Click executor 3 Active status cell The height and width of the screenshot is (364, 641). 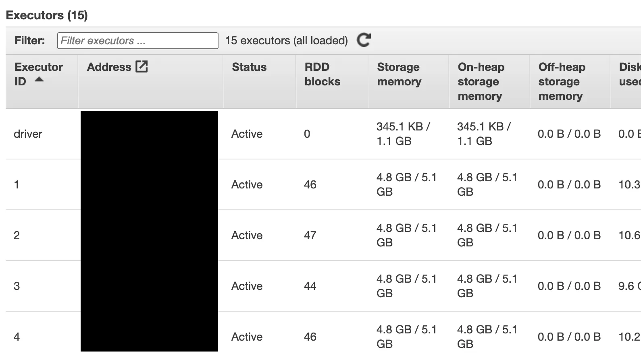pos(247,286)
